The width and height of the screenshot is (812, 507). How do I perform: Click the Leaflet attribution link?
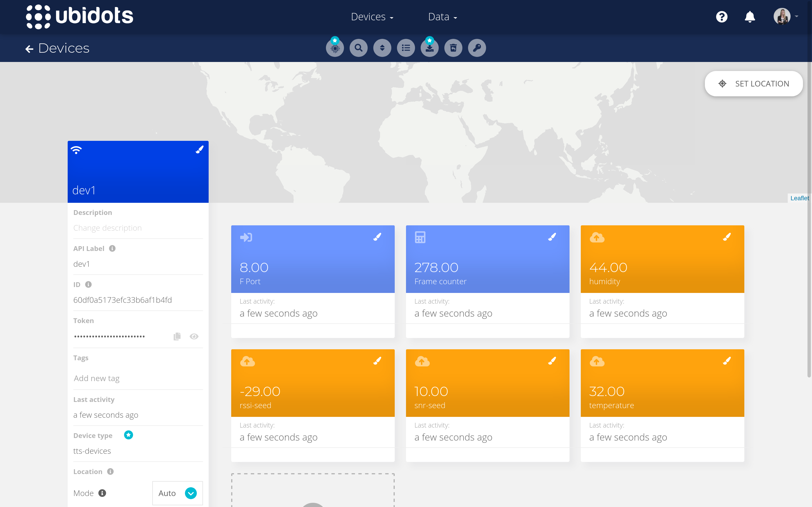point(800,198)
